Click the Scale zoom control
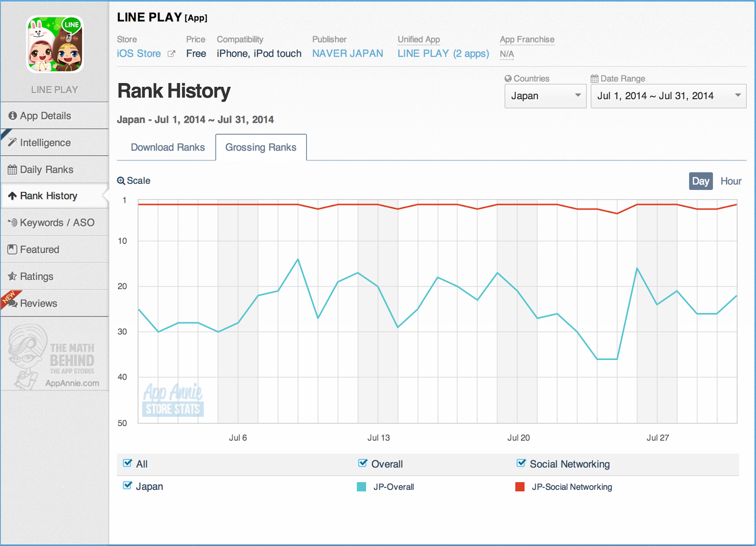Screen dimensions: 756x546 pos(134,181)
